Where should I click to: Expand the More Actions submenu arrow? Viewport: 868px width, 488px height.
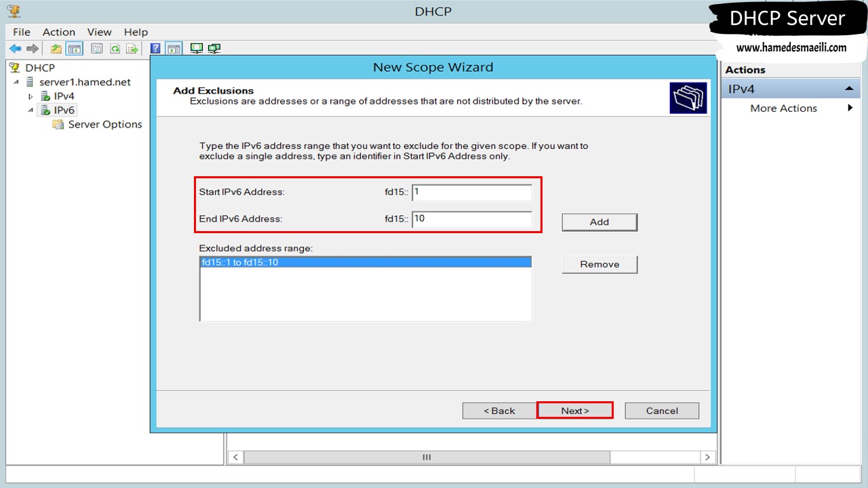pyautogui.click(x=850, y=108)
